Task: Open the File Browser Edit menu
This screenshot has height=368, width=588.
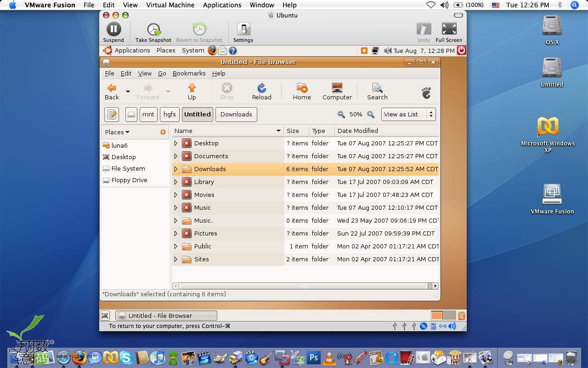Action: tap(126, 73)
